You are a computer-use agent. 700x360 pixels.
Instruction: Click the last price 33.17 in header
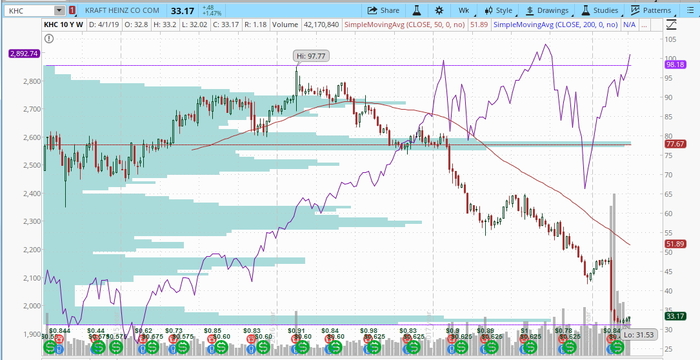(182, 10)
